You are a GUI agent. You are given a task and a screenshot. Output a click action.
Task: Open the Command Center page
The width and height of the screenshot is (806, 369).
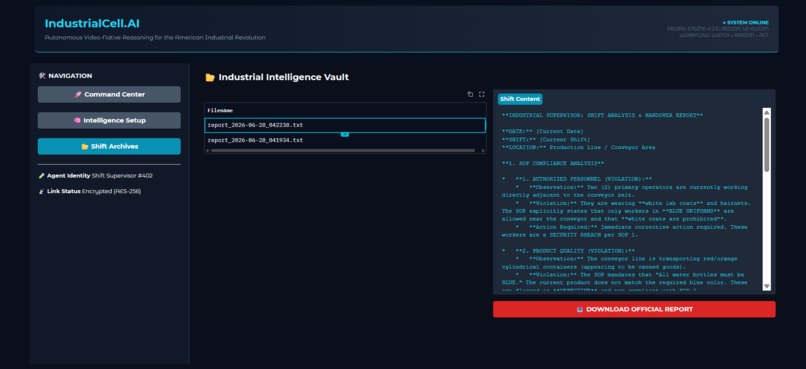point(109,95)
